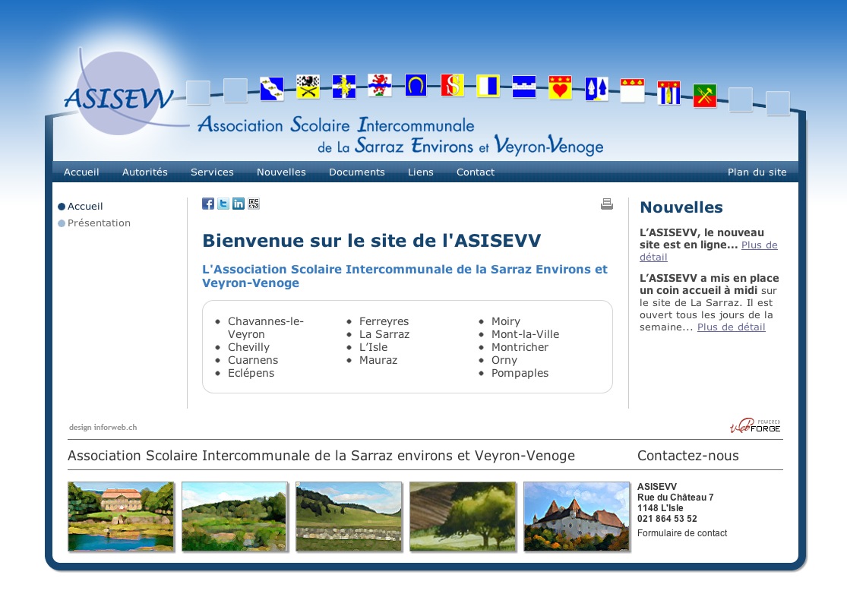This screenshot has width=847, height=616.
Task: Click Chevilly in the commune list
Action: [x=248, y=347]
